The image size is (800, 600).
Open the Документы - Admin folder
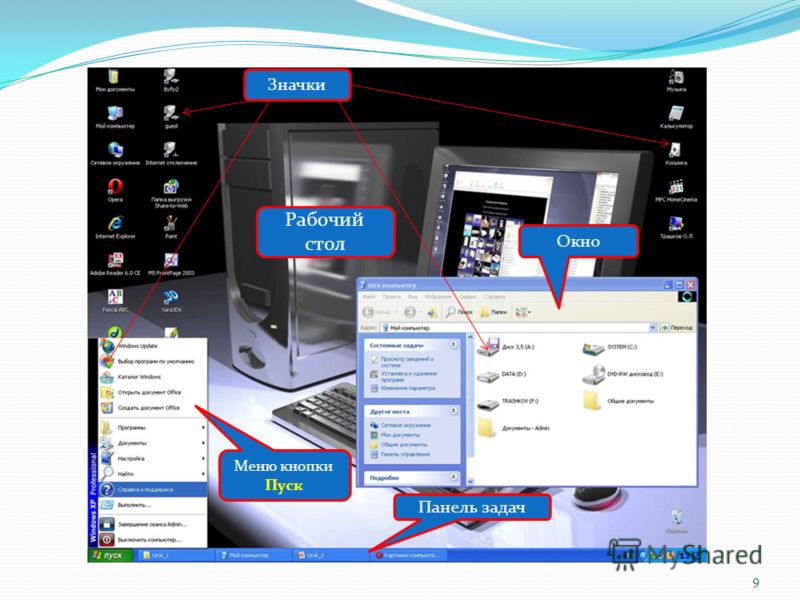coord(513,429)
